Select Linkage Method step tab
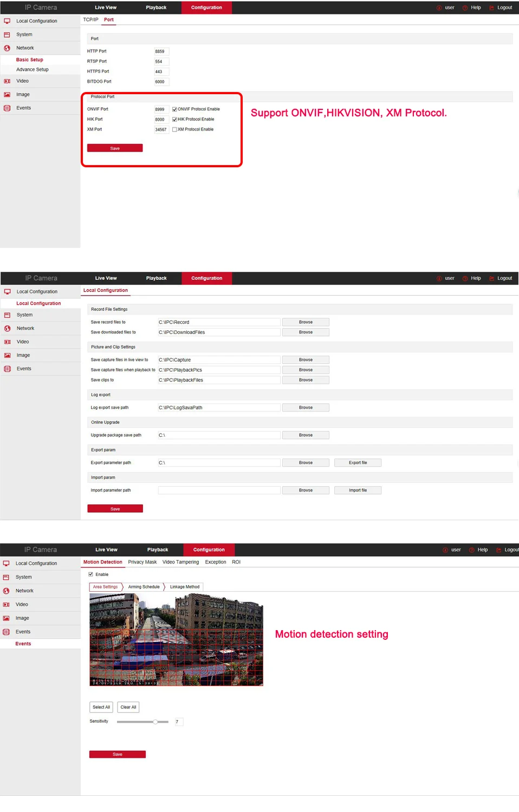519x812 pixels. 185,587
